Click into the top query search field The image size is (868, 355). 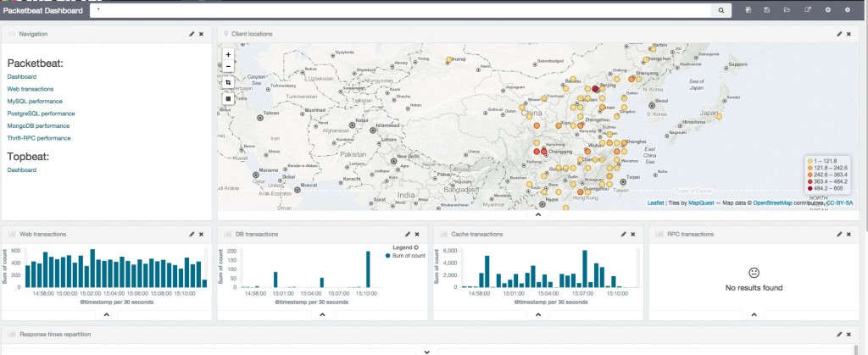(x=401, y=10)
